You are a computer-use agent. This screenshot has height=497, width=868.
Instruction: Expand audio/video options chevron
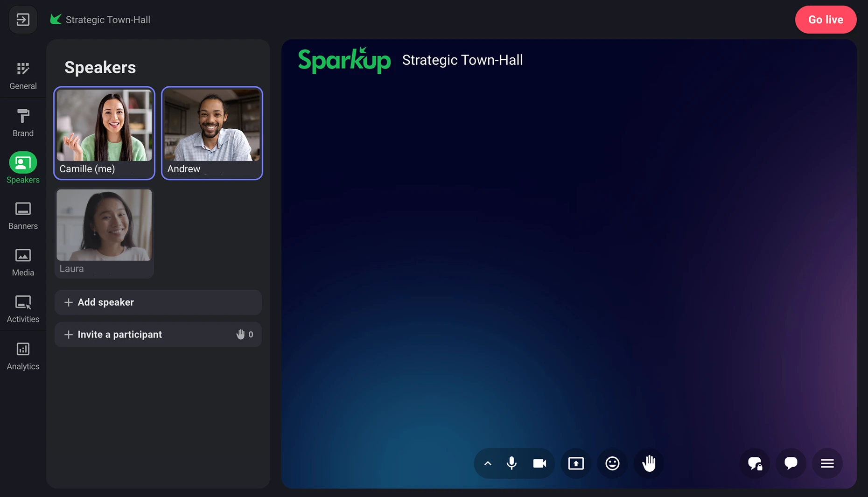(x=488, y=463)
